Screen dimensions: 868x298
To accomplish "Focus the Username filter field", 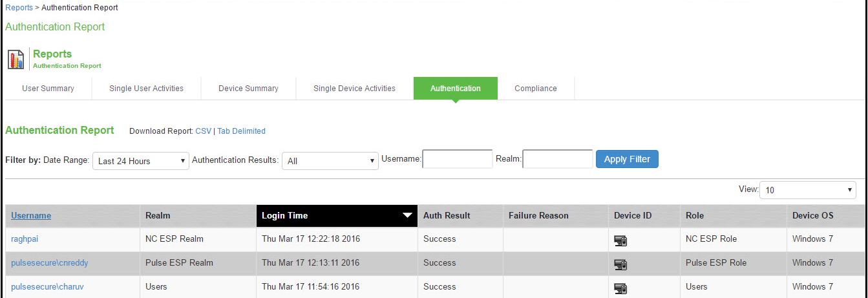I will 458,159.
